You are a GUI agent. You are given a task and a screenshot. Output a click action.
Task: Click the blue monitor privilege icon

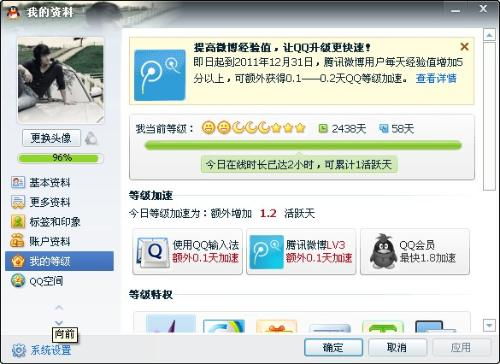(x=435, y=327)
